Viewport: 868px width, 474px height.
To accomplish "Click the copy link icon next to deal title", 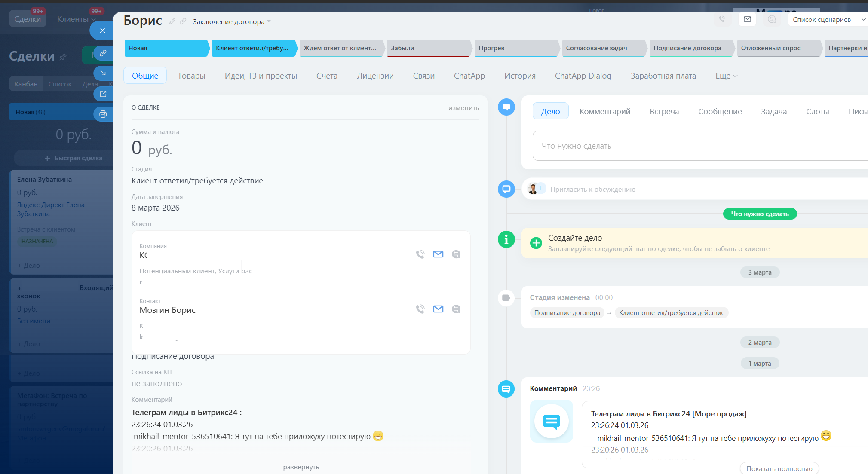I will pyautogui.click(x=183, y=21).
